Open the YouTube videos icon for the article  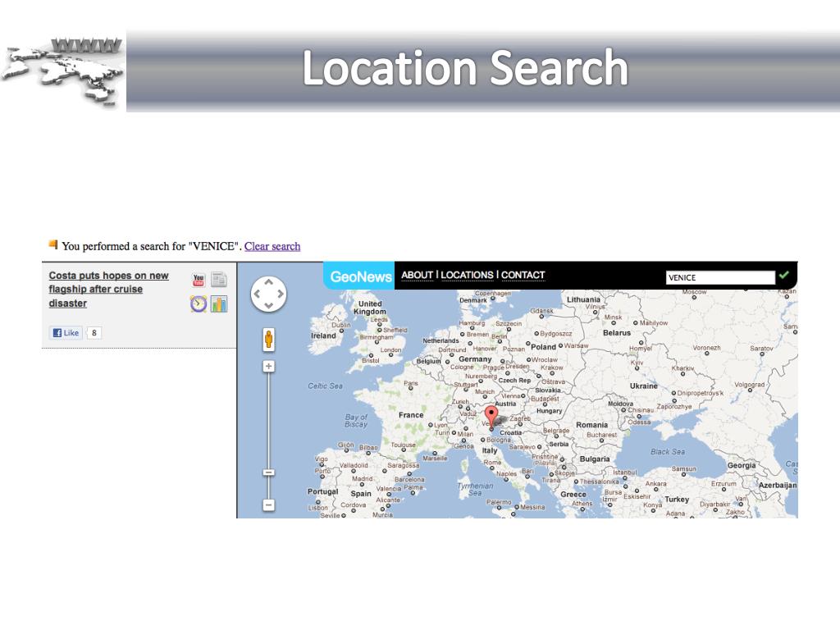pyautogui.click(x=199, y=280)
